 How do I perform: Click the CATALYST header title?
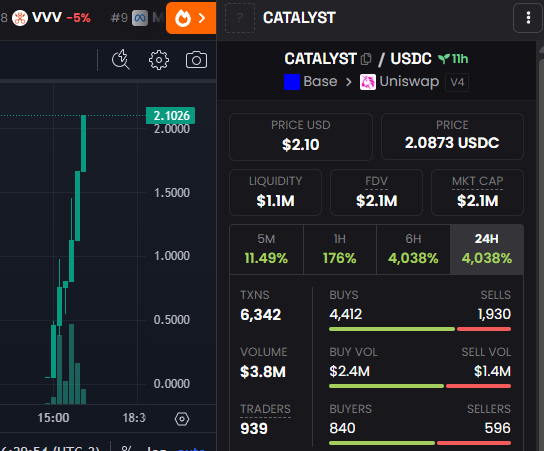(299, 18)
